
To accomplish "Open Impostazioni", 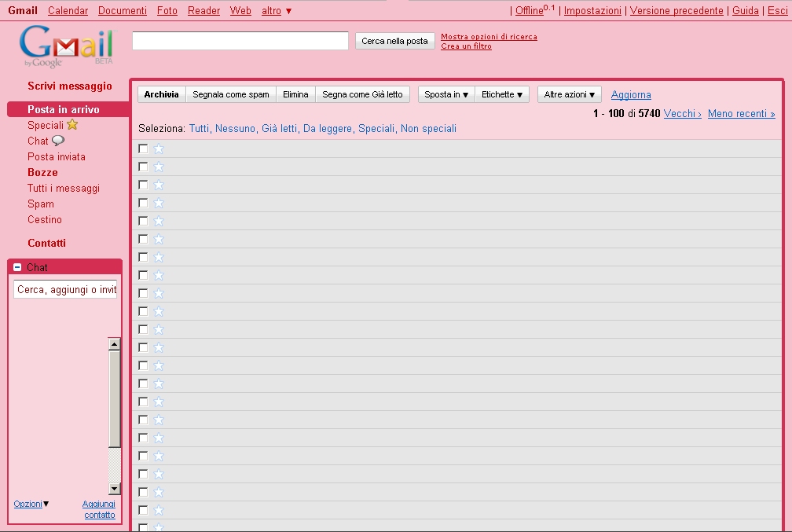I will tap(592, 11).
